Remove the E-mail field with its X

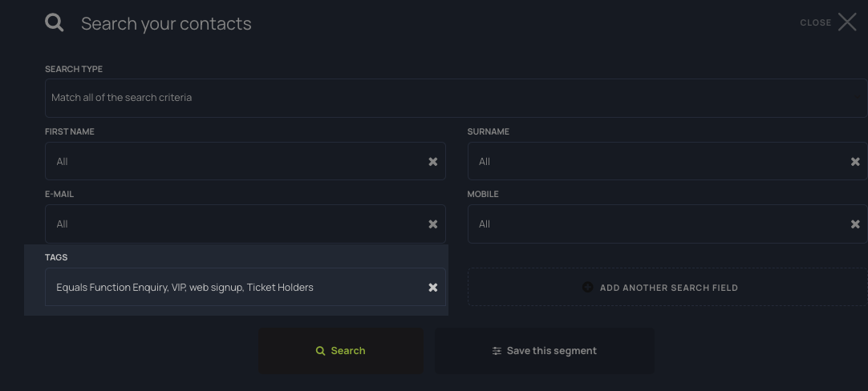[x=433, y=224]
